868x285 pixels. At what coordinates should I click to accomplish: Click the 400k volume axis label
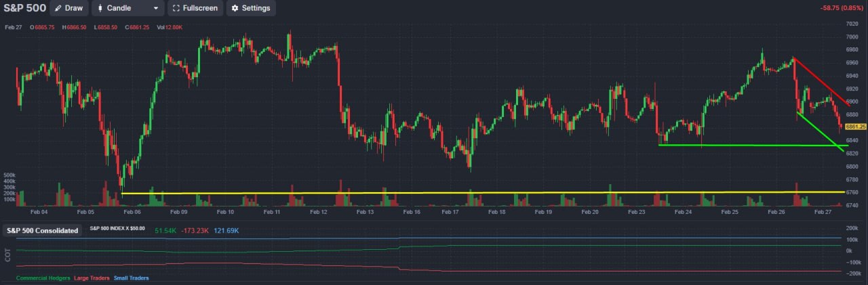(10, 181)
